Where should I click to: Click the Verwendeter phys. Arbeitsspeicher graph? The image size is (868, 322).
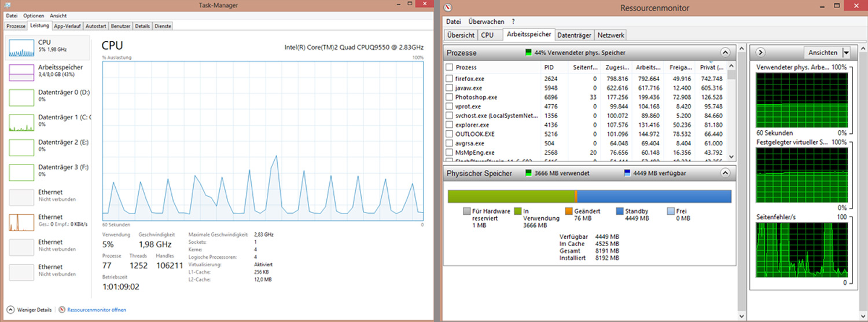802,100
